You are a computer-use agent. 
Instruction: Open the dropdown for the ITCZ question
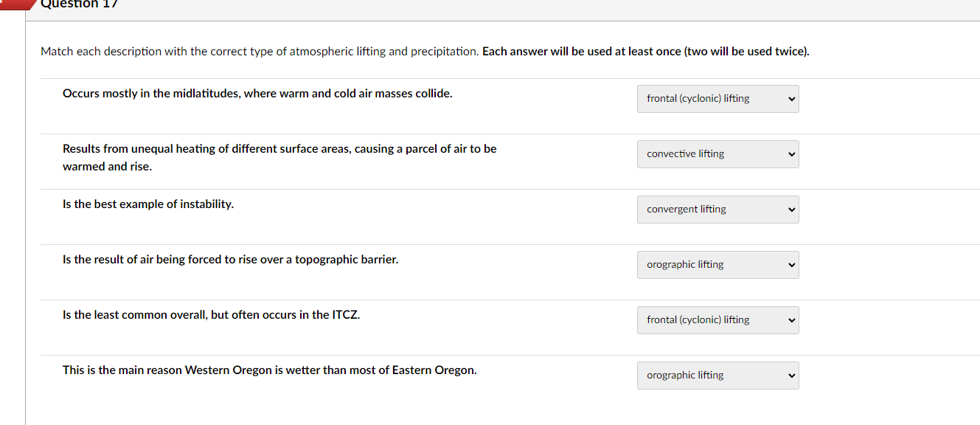717,319
